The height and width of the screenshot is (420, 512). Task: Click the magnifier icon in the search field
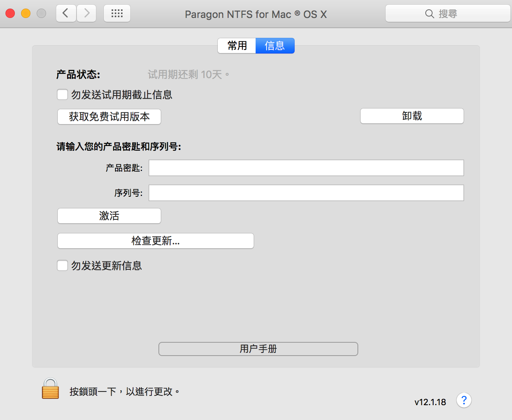point(429,14)
